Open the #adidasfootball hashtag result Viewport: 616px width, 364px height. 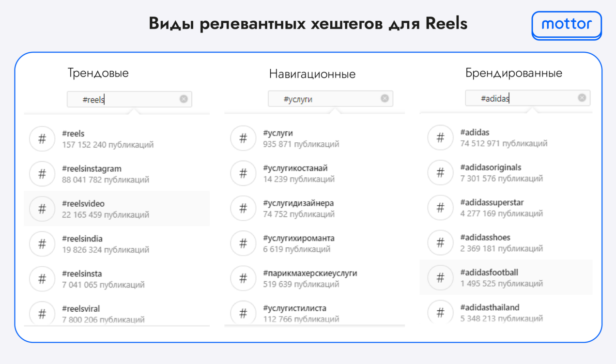click(x=506, y=277)
